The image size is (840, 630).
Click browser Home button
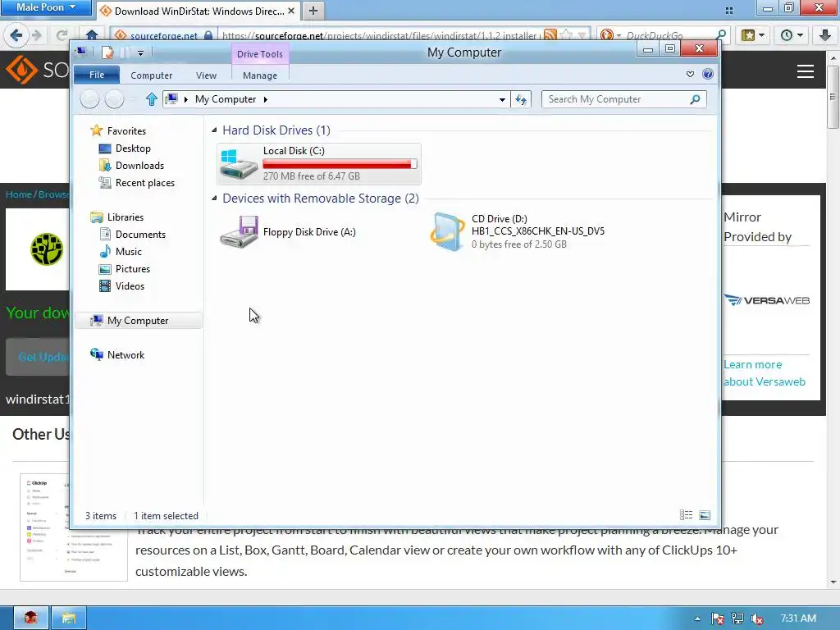tap(92, 36)
